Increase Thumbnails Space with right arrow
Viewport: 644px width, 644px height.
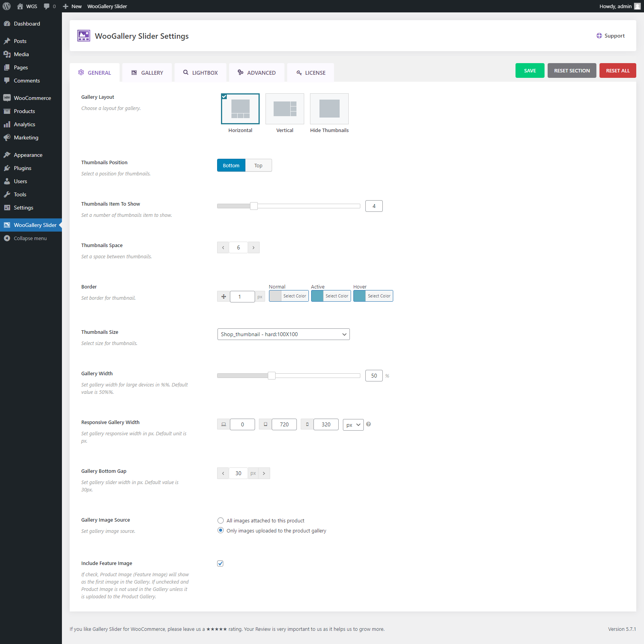click(253, 247)
